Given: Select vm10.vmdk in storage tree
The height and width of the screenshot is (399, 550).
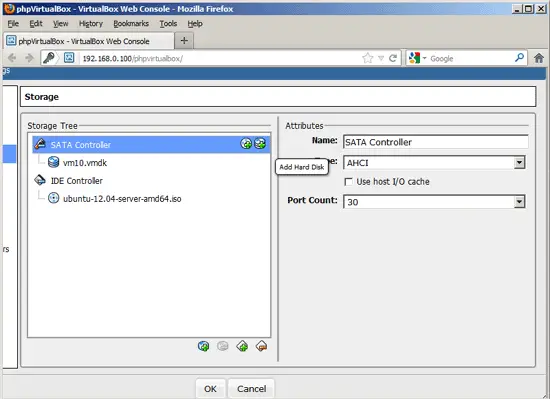Looking at the screenshot, I should click(85, 163).
